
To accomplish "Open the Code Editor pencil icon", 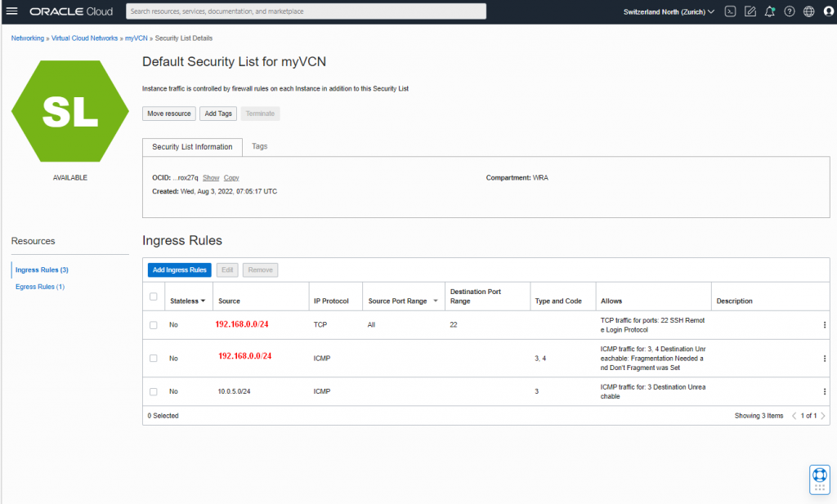I will click(750, 11).
